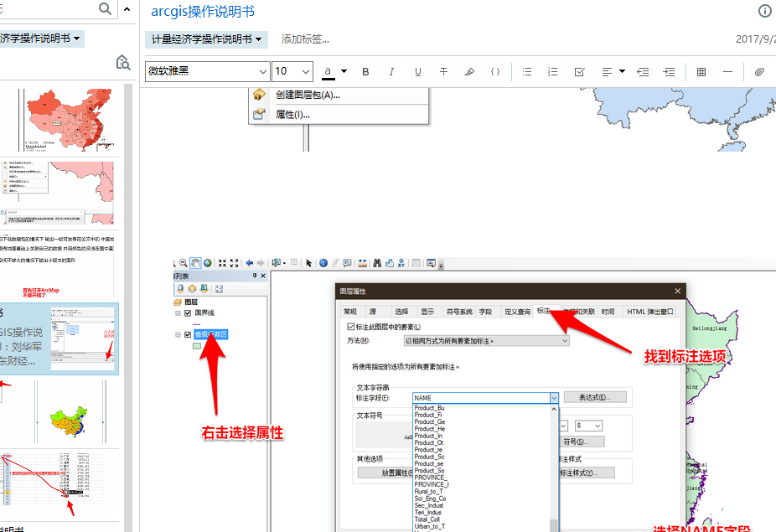This screenshot has width=776, height=532.
Task: Go back to previous extent with blue arrow
Action: (x=250, y=263)
